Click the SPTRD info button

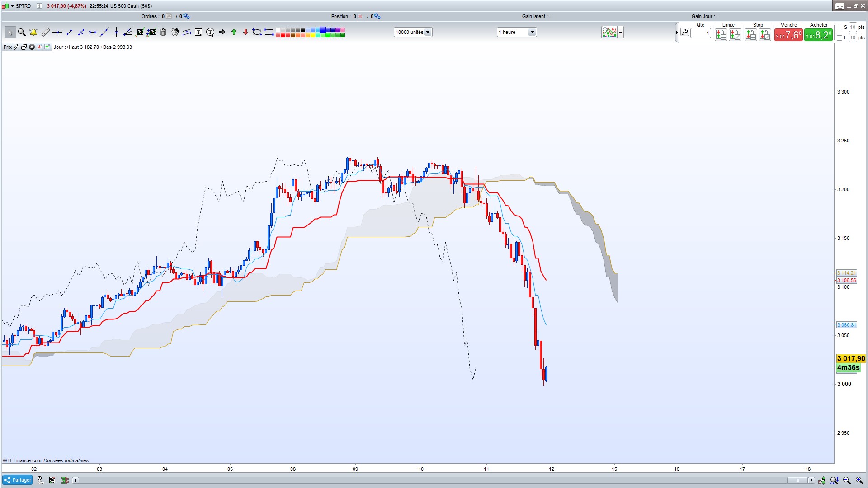pos(39,6)
